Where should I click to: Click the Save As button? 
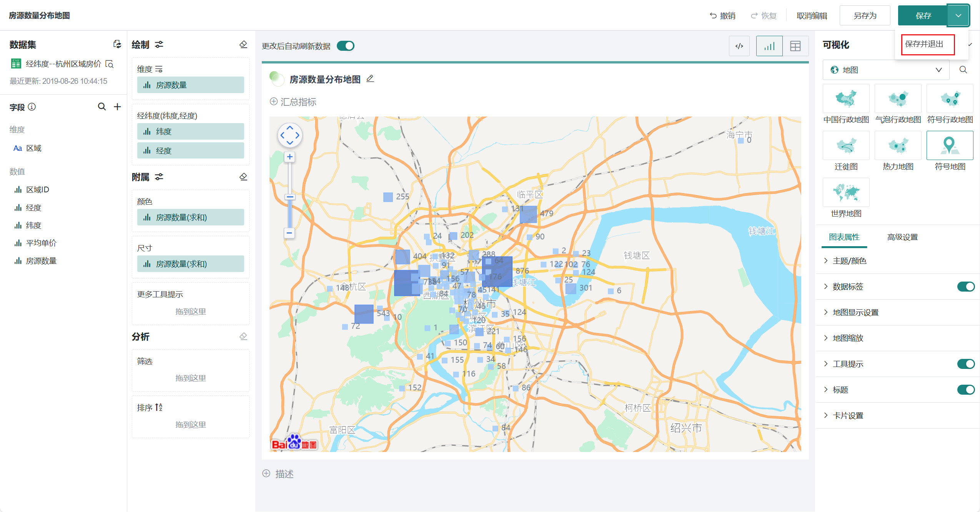865,16
